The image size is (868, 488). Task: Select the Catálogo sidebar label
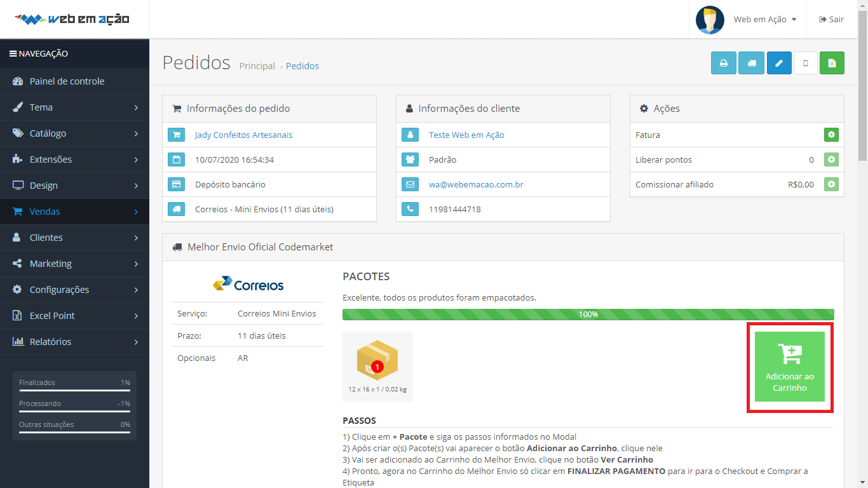coord(48,133)
